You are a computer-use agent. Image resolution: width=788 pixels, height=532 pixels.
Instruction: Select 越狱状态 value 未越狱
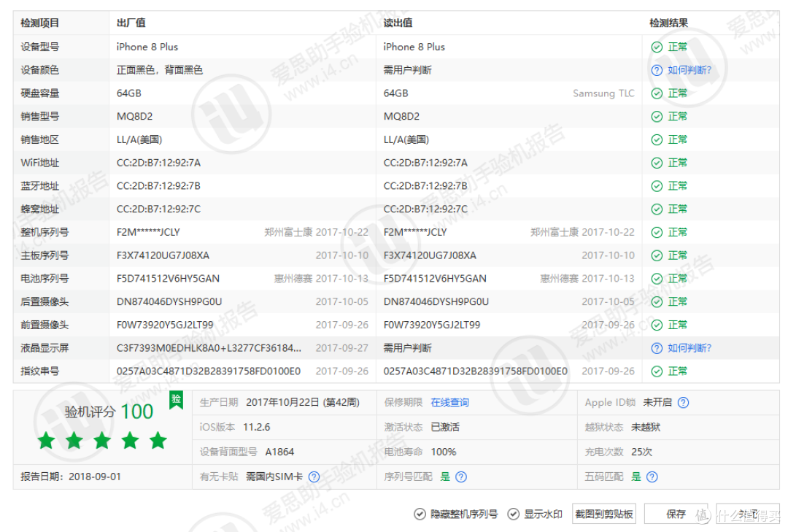[x=645, y=427]
